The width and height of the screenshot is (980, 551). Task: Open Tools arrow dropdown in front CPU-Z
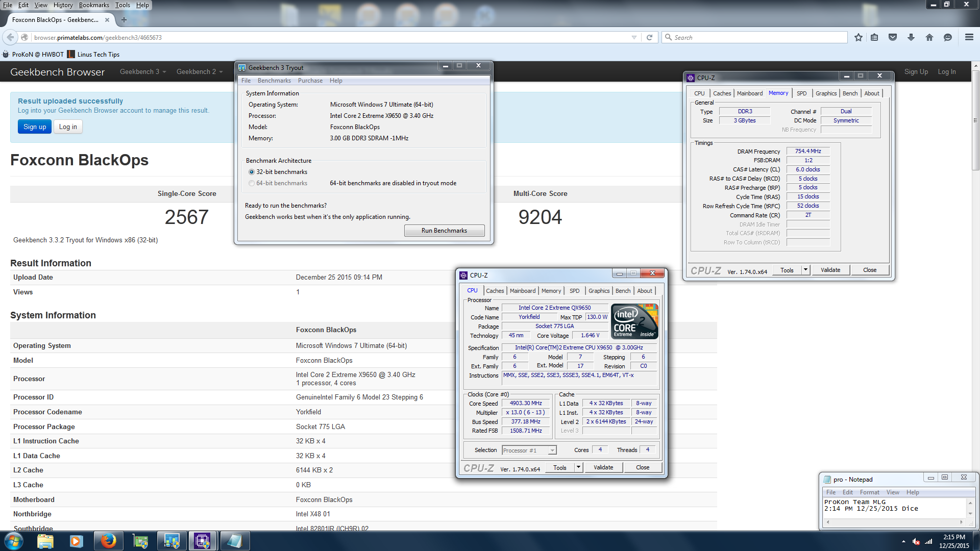click(578, 467)
